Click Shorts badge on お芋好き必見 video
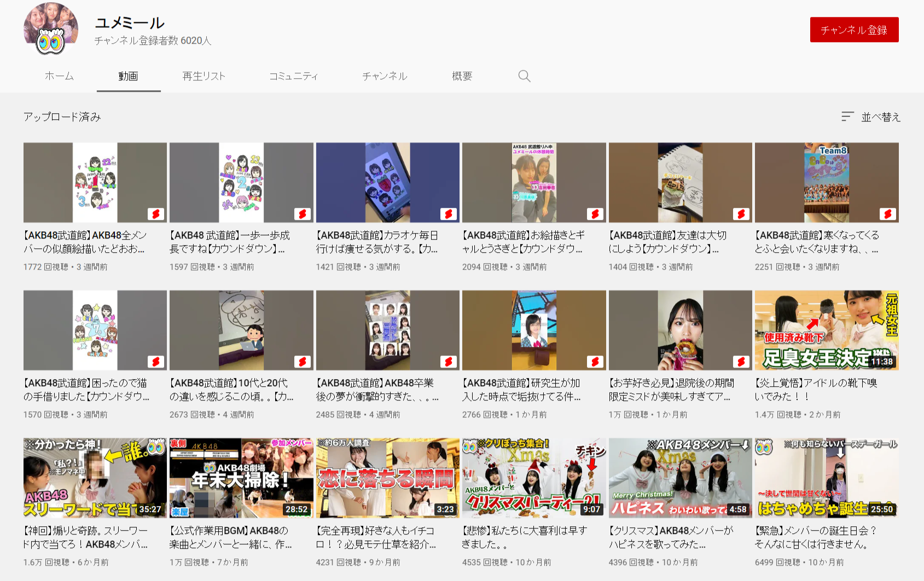This screenshot has width=924, height=581. [x=741, y=362]
